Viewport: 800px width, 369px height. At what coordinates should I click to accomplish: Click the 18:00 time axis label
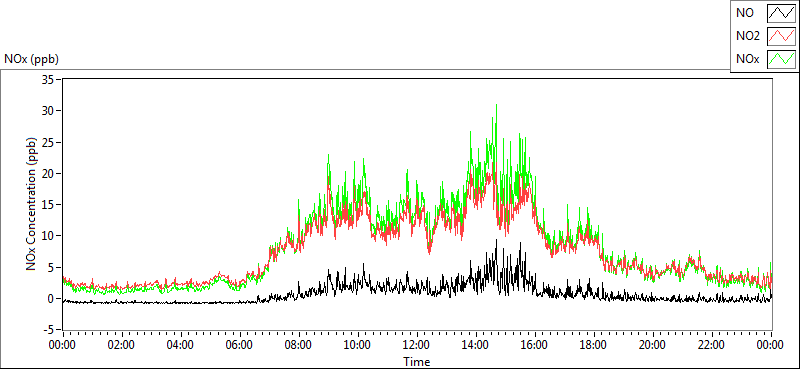[594, 345]
